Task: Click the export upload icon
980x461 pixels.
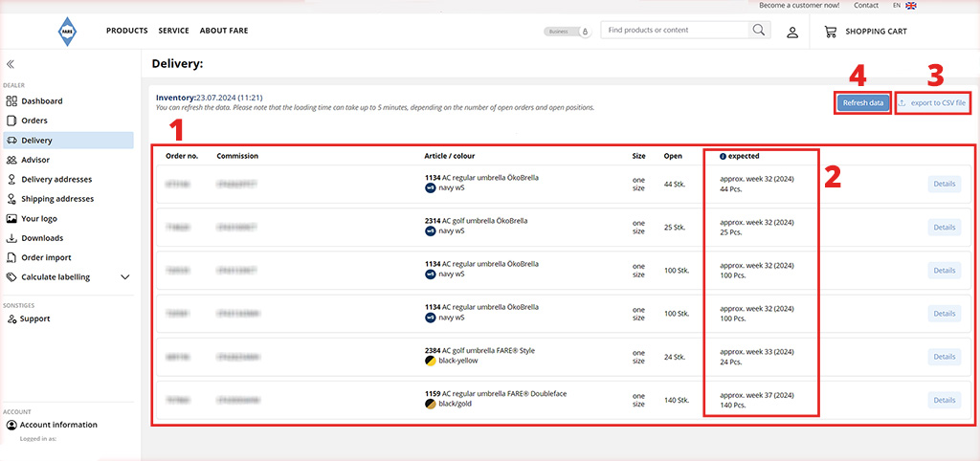Action: tap(902, 103)
